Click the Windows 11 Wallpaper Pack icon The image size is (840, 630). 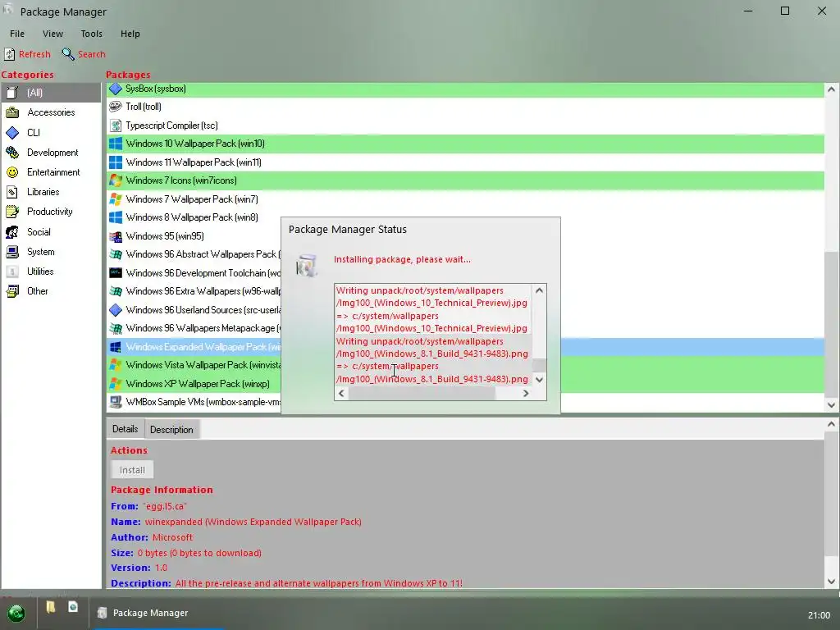tap(115, 162)
